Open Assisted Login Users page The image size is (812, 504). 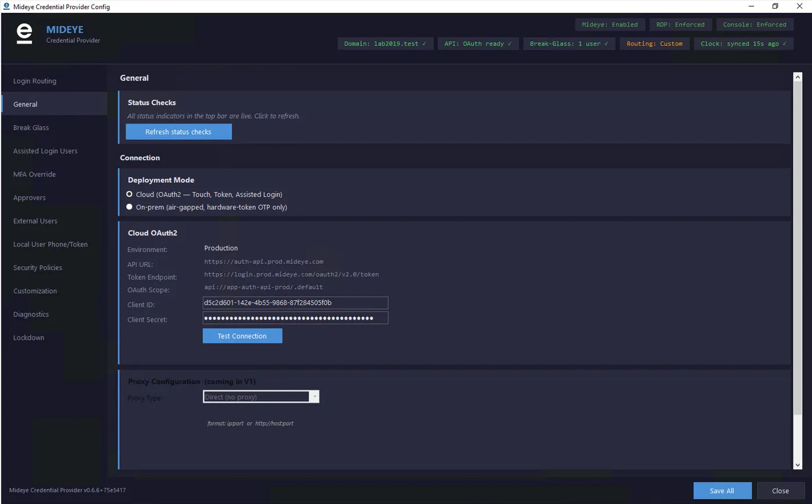click(x=54, y=151)
